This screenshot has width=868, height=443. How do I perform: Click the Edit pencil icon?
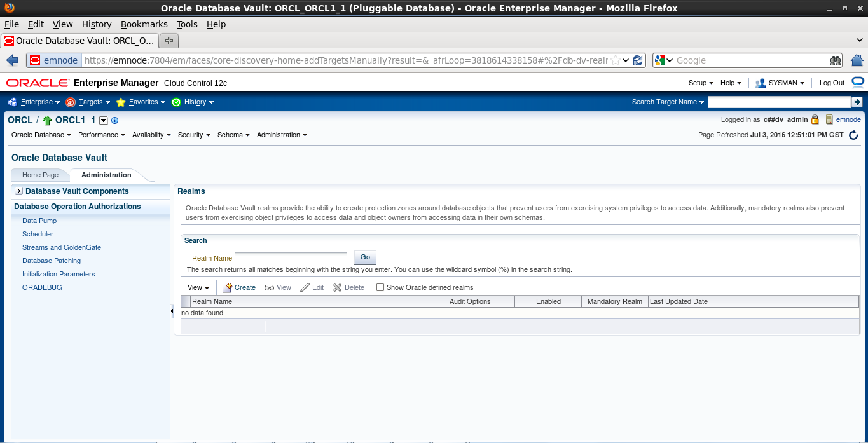tap(305, 287)
